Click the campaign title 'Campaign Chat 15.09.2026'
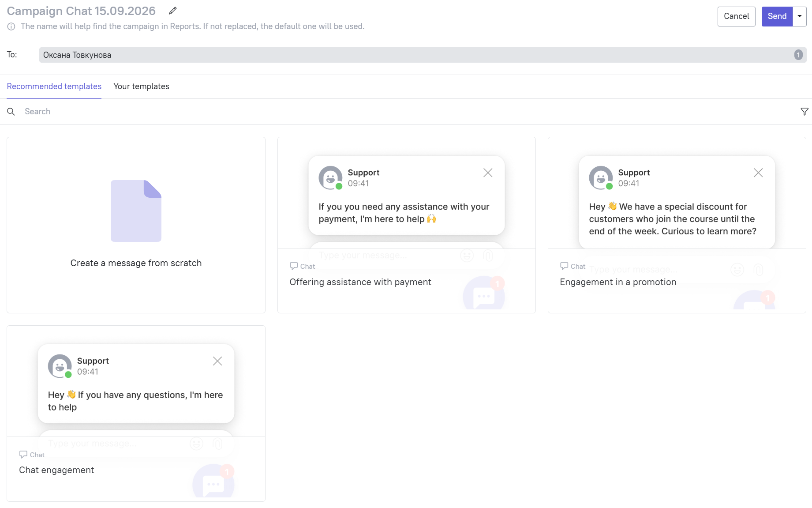 pos(81,11)
